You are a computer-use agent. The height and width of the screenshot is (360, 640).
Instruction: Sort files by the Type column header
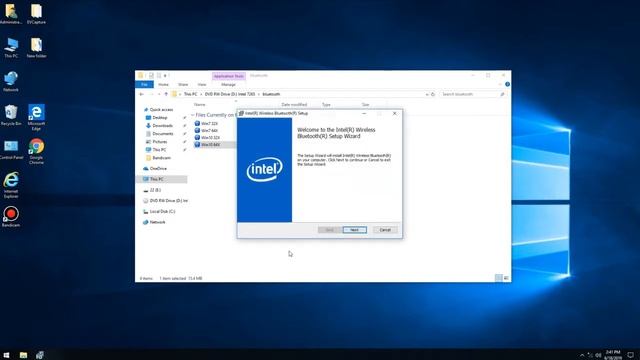coord(326,105)
